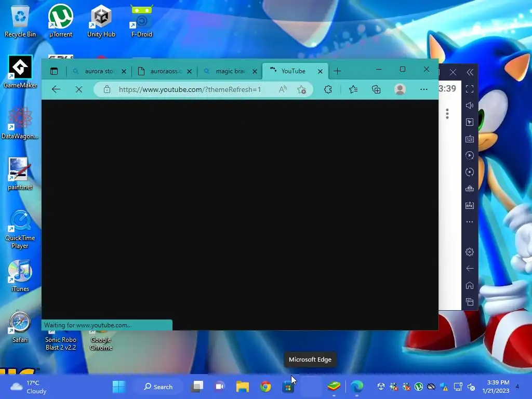The width and height of the screenshot is (532, 399).
Task: Close the YouTube tab
Action: [320, 71]
